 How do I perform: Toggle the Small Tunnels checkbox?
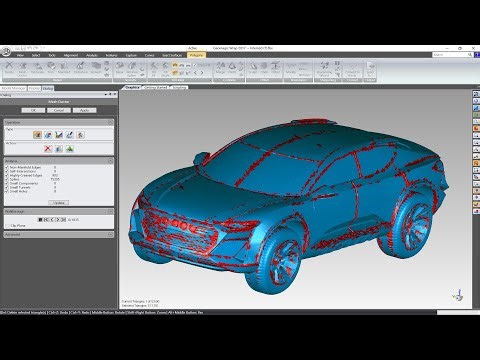tap(7, 187)
